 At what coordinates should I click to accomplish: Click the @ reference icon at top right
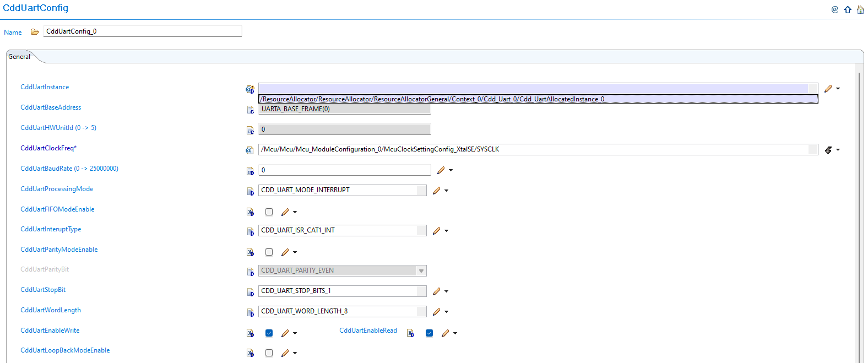pos(835,9)
